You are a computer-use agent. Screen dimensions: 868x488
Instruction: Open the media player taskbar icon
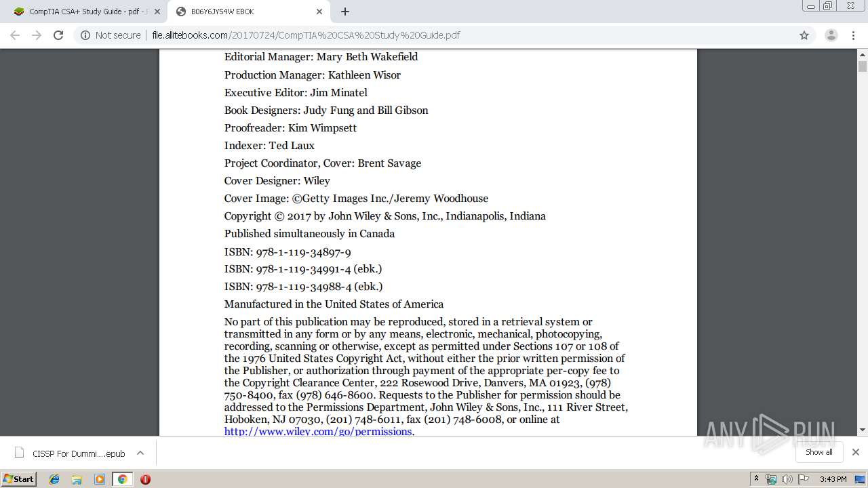coord(100,479)
